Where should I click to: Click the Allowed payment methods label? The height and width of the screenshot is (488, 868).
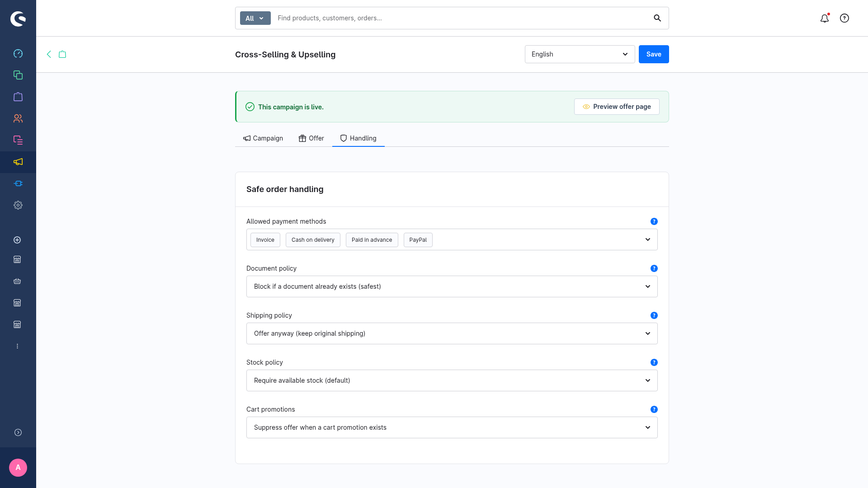point(286,221)
